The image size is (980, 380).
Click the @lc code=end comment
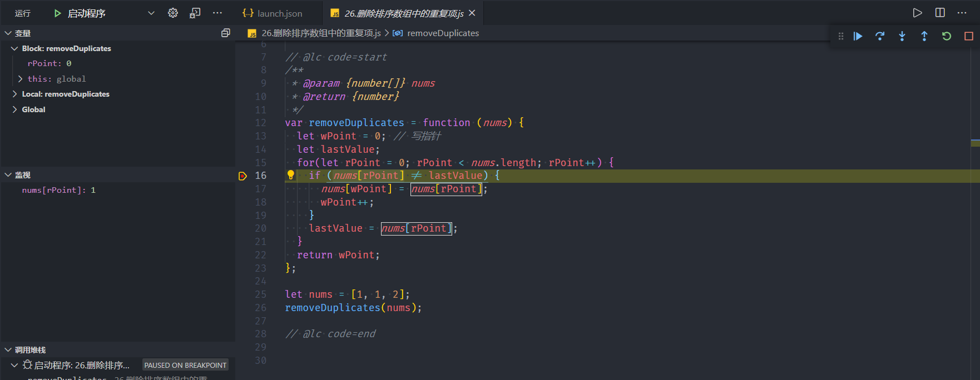pos(330,334)
